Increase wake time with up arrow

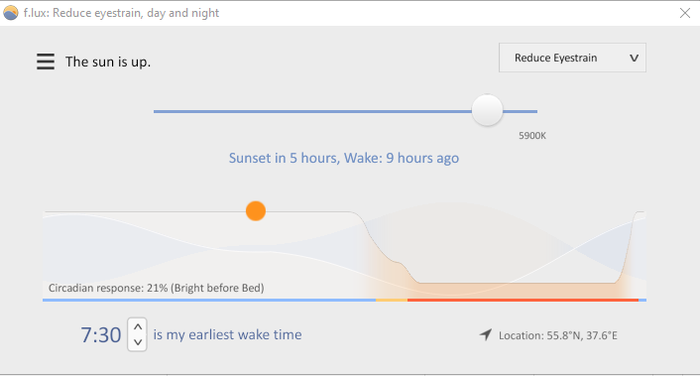coord(138,327)
